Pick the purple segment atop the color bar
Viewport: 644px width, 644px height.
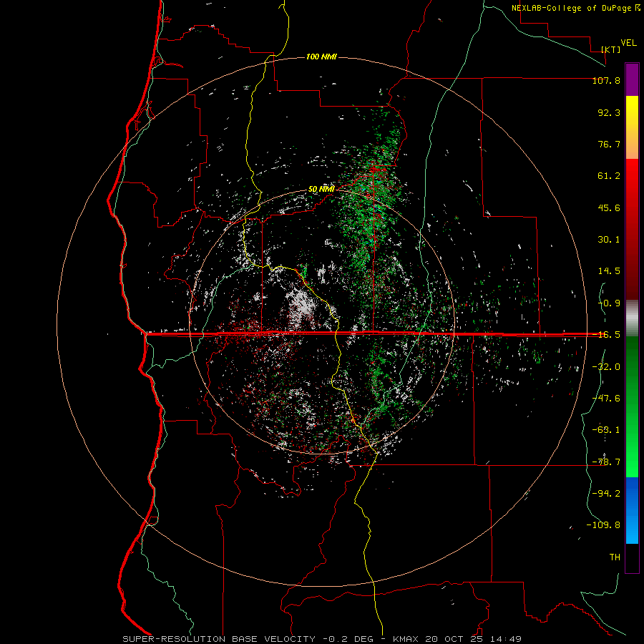pos(632,80)
